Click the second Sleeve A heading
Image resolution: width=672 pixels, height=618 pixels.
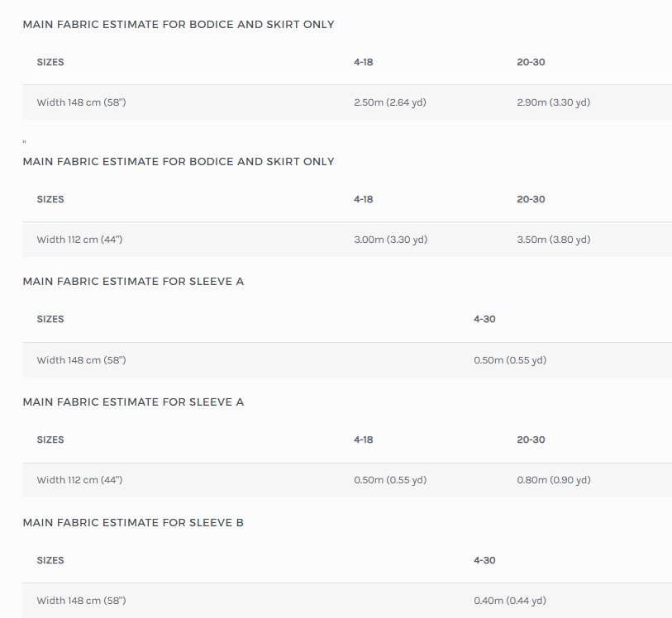point(133,402)
